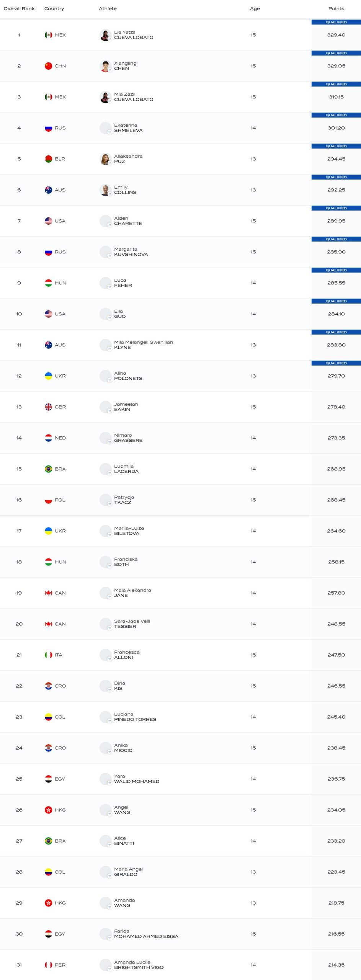This screenshot has width=361, height=980.
Task: Click the Hong Kong flag in Angel Wang row
Action: pyautogui.click(x=48, y=810)
